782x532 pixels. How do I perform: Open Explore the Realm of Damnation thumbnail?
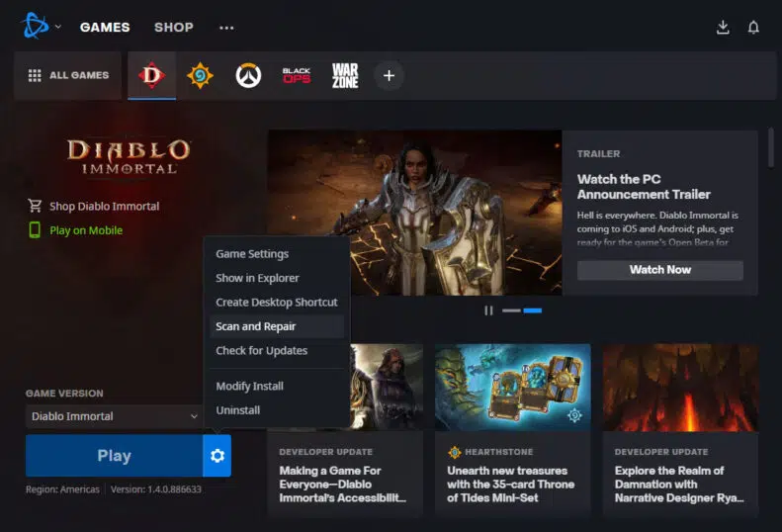pyautogui.click(x=681, y=388)
